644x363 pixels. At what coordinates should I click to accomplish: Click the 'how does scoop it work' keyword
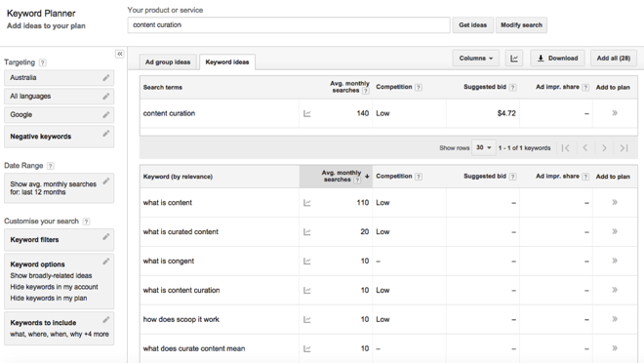coord(181,319)
